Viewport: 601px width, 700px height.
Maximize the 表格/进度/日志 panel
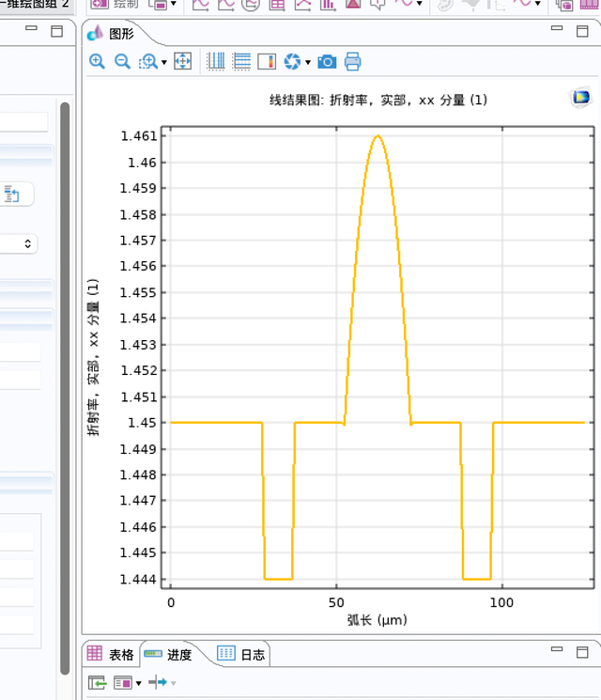(582, 652)
